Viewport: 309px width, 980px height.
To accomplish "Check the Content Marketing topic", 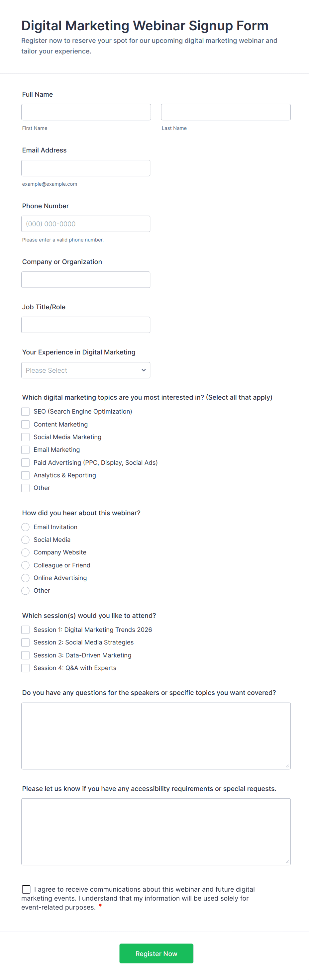I will 25,424.
